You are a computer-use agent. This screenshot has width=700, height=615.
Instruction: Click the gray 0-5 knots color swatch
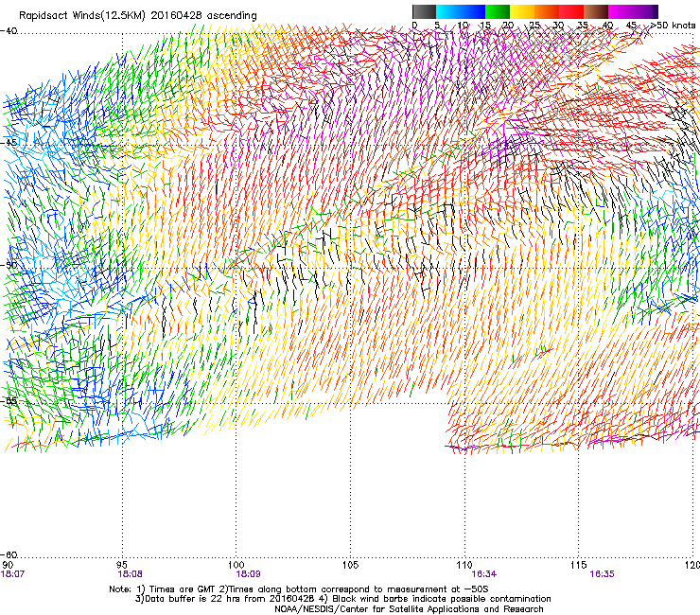click(424, 11)
